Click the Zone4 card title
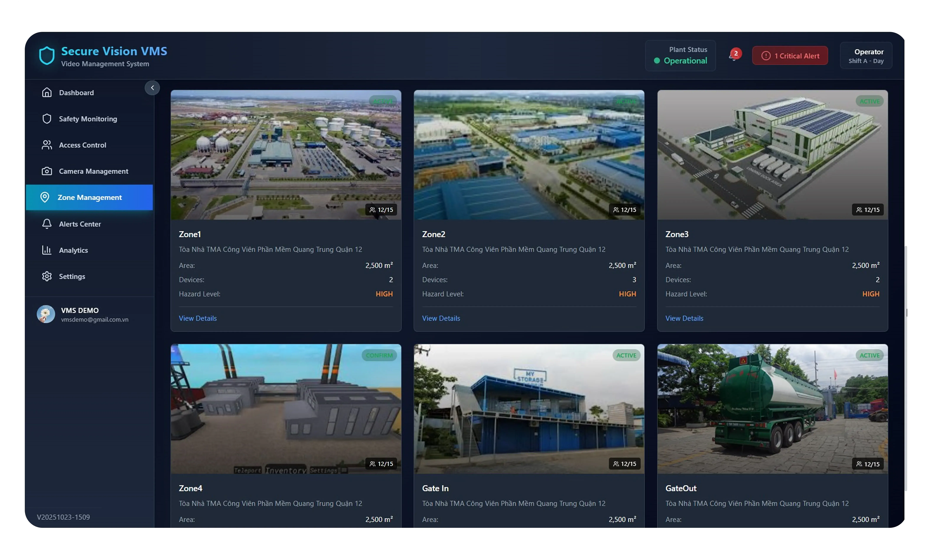The image size is (932, 560). pyautogui.click(x=191, y=488)
